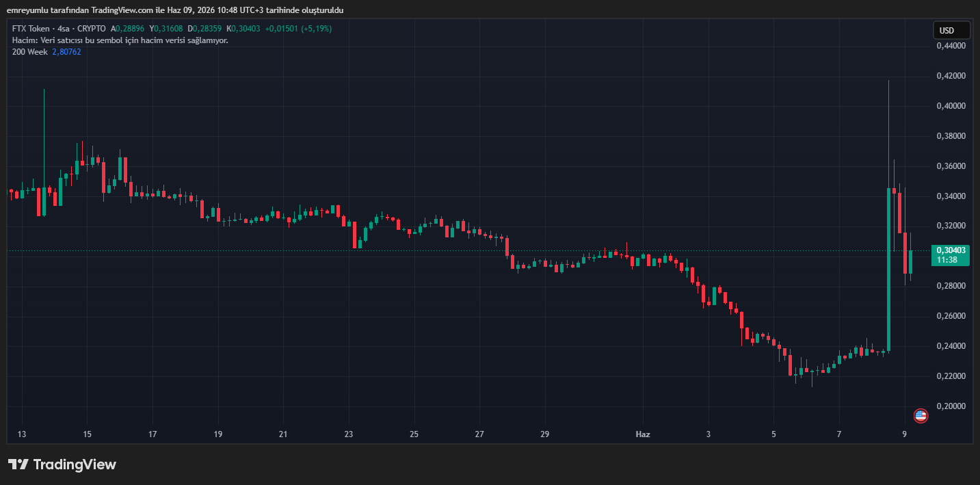Select the 4sa interval label
This screenshot has height=485, width=980.
point(64,29)
